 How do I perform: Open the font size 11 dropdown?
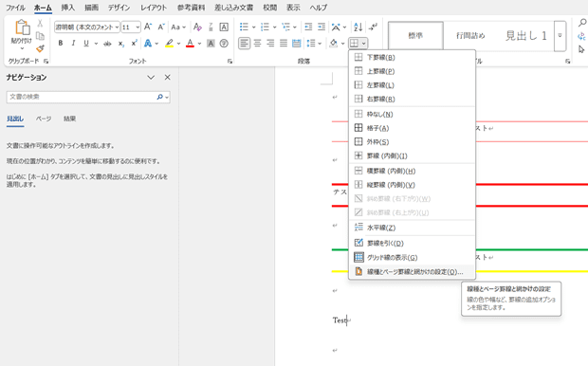tap(138, 27)
